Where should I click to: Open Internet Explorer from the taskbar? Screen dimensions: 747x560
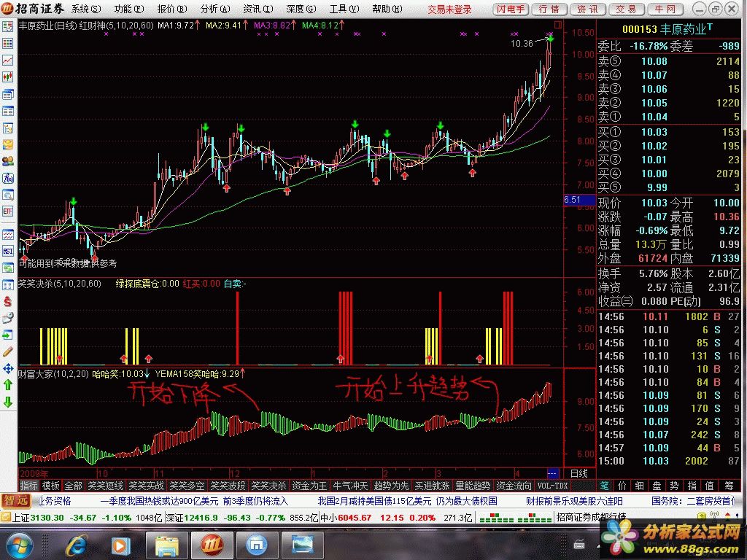(x=77, y=545)
